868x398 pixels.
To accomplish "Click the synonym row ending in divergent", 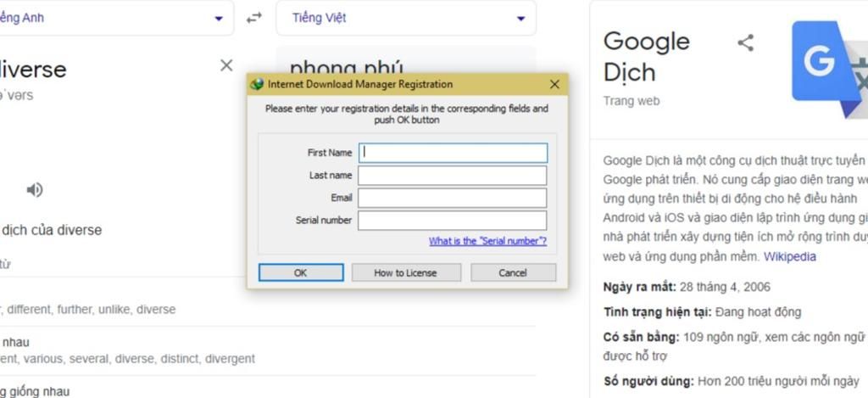I will tap(127, 359).
